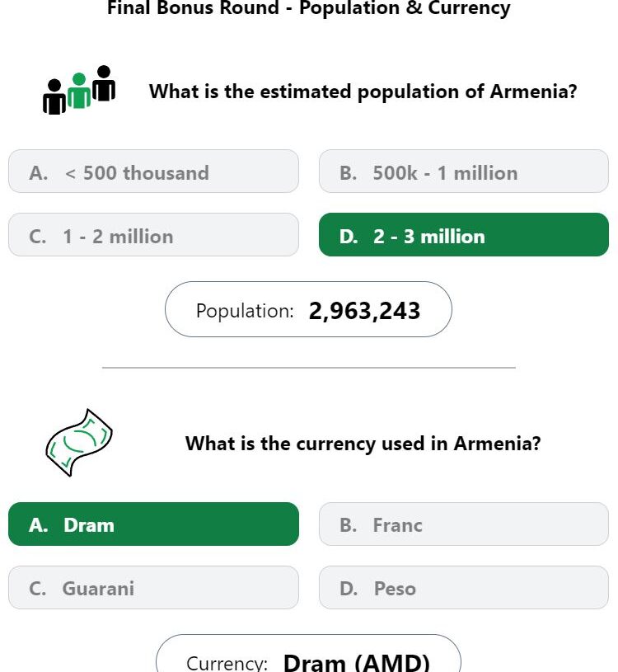Image resolution: width=618 pixels, height=672 pixels.
Task: Click the green banknote currency icon
Action: pyautogui.click(x=79, y=442)
